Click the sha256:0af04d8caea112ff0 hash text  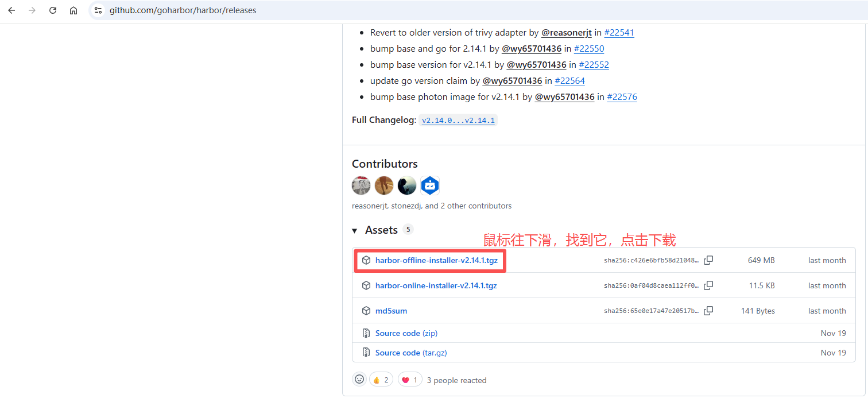pos(652,285)
